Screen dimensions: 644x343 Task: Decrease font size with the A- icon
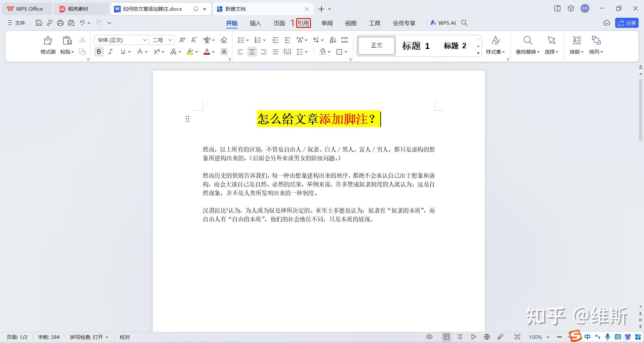(x=194, y=40)
